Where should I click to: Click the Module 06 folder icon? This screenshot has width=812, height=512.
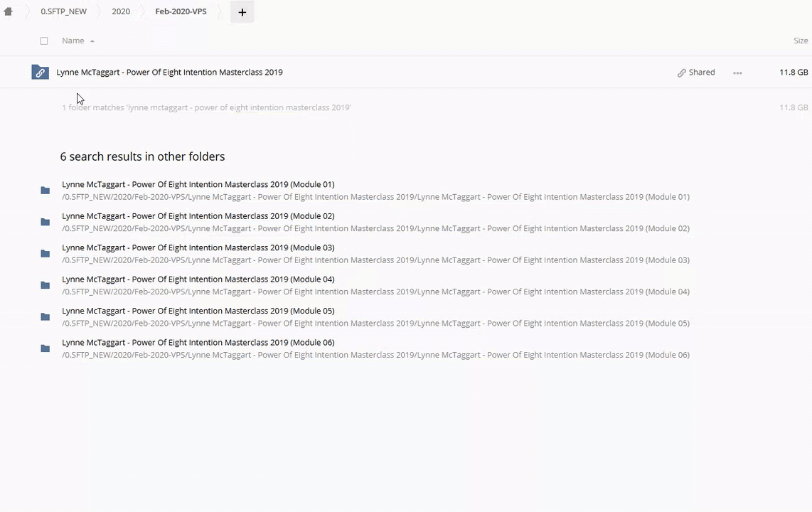(46, 348)
